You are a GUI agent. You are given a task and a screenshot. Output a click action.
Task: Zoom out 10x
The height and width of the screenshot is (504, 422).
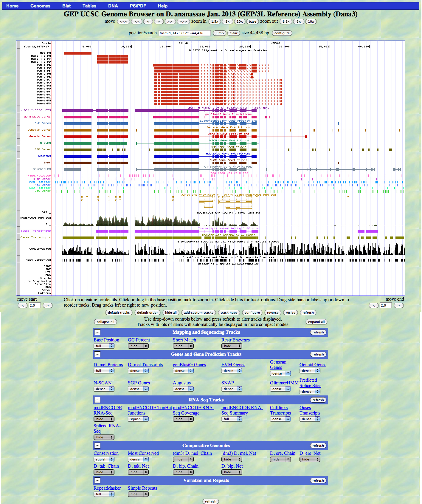(x=311, y=21)
